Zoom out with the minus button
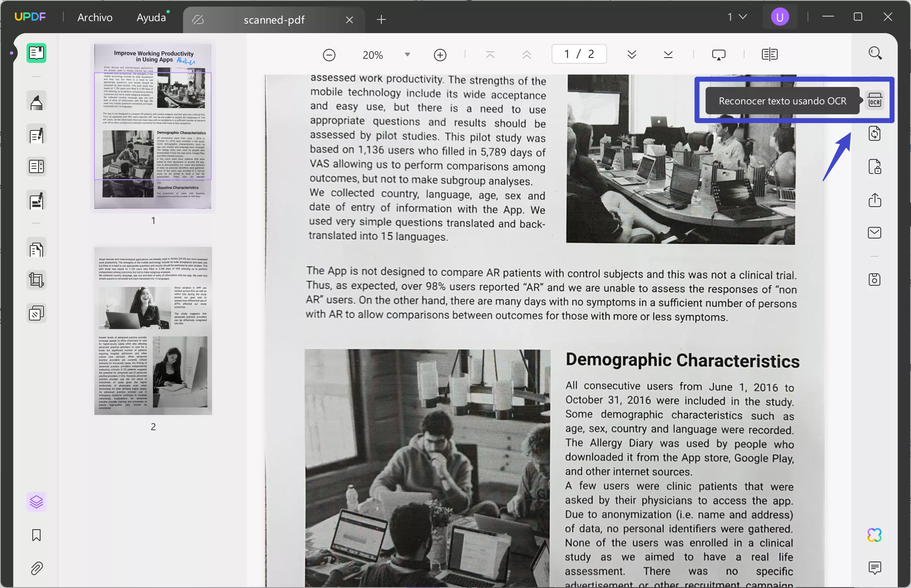The width and height of the screenshot is (911, 588). click(x=329, y=55)
